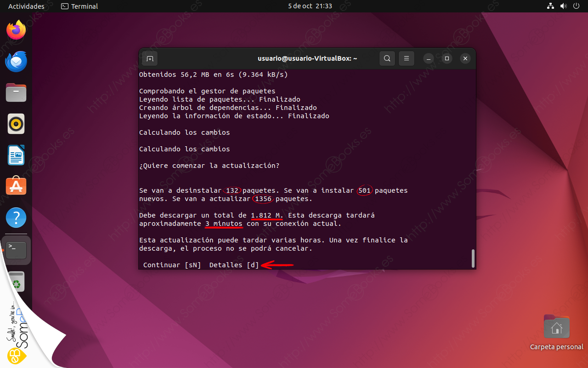Screen dimensions: 588x368
Task: Open the system power menu
Action: pyautogui.click(x=576, y=6)
